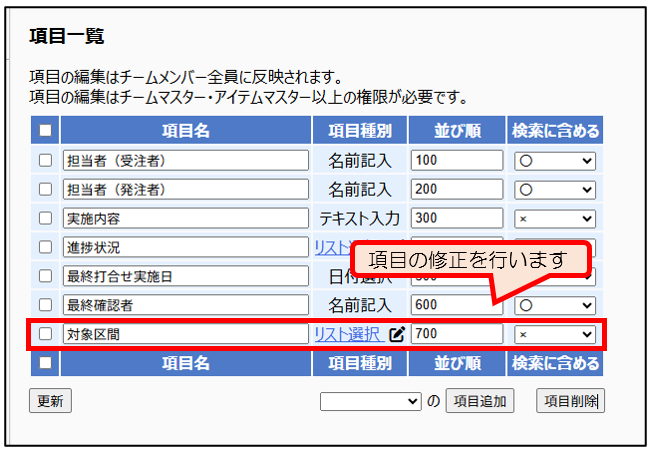Check the 担当者（受注者） row checkbox

(45, 160)
